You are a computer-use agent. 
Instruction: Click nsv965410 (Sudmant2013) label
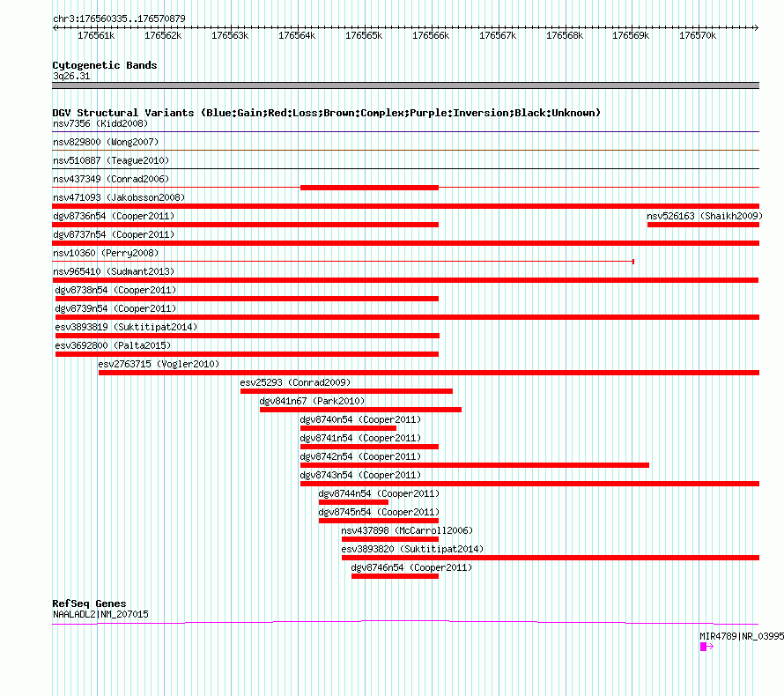pyautogui.click(x=114, y=271)
